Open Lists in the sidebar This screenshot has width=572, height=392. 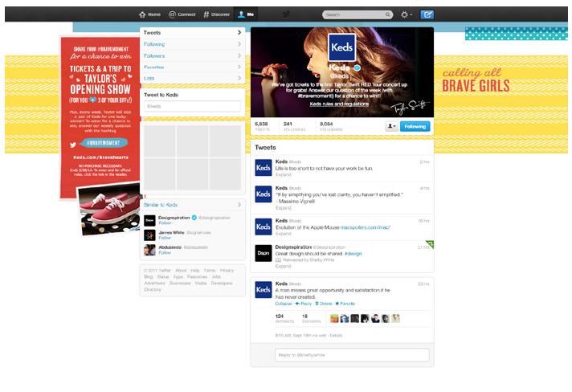pos(192,78)
